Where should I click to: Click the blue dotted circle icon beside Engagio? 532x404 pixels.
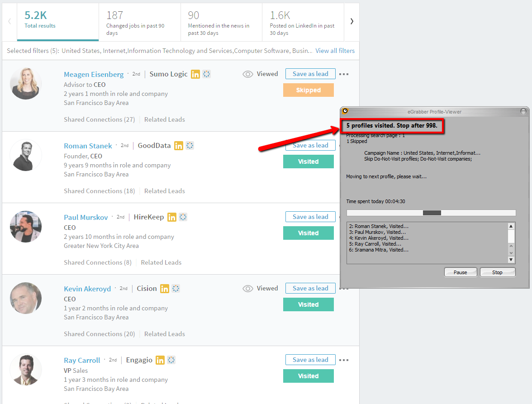171,360
